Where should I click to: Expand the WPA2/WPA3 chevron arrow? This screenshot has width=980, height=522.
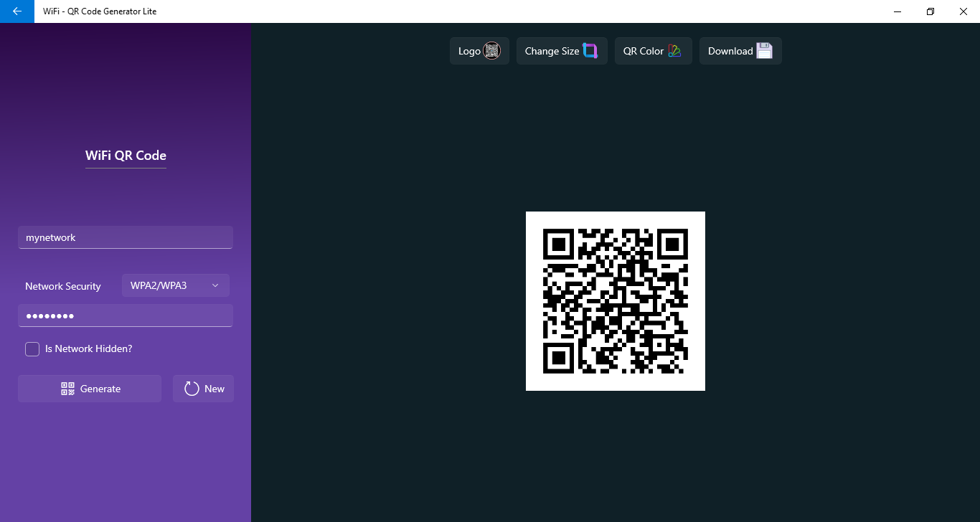pyautogui.click(x=215, y=285)
